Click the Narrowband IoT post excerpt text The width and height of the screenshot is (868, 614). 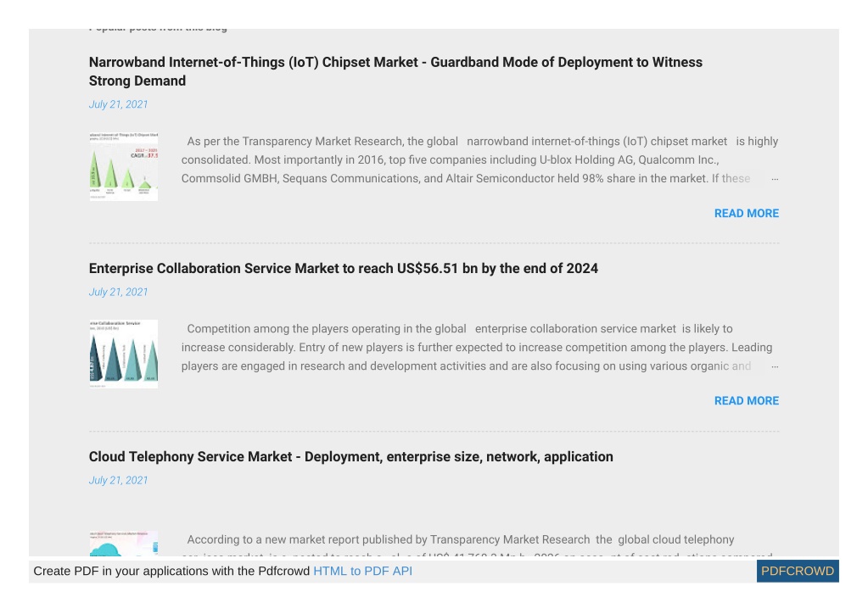479,160
